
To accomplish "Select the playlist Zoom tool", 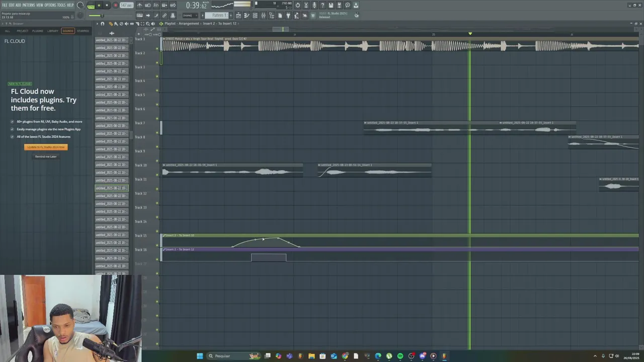I will 148,24.
